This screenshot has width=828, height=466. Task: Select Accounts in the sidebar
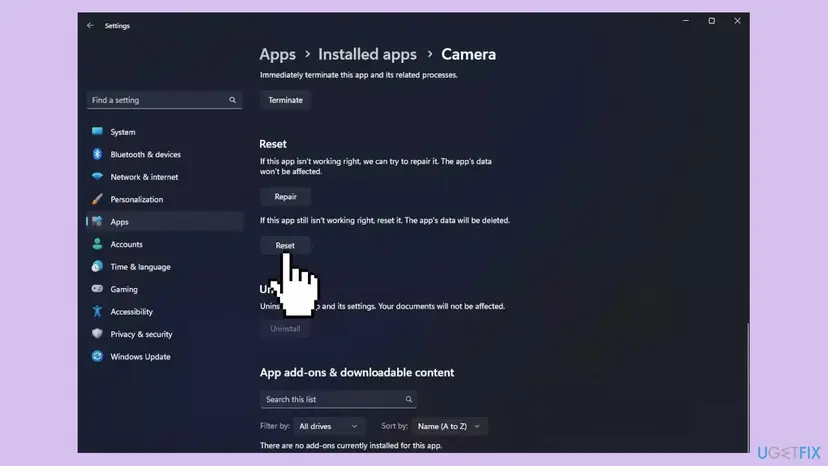tap(164, 244)
